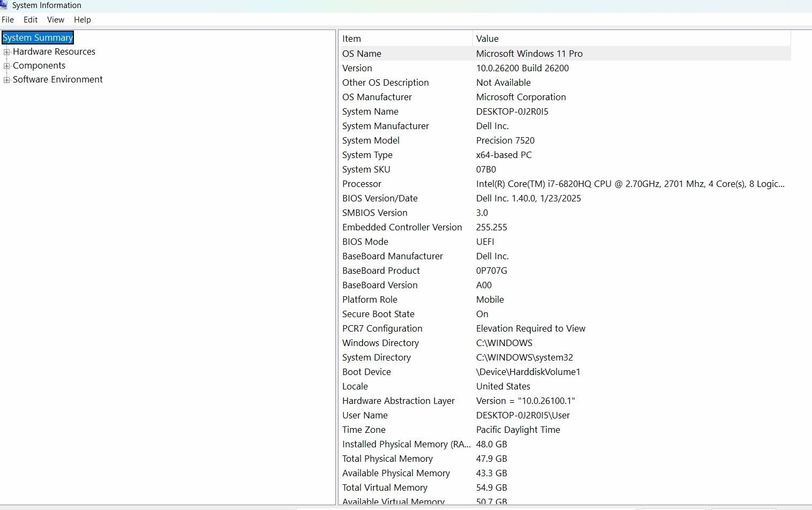The image size is (812, 510).
Task: Select System Summary in the tree
Action: click(37, 37)
